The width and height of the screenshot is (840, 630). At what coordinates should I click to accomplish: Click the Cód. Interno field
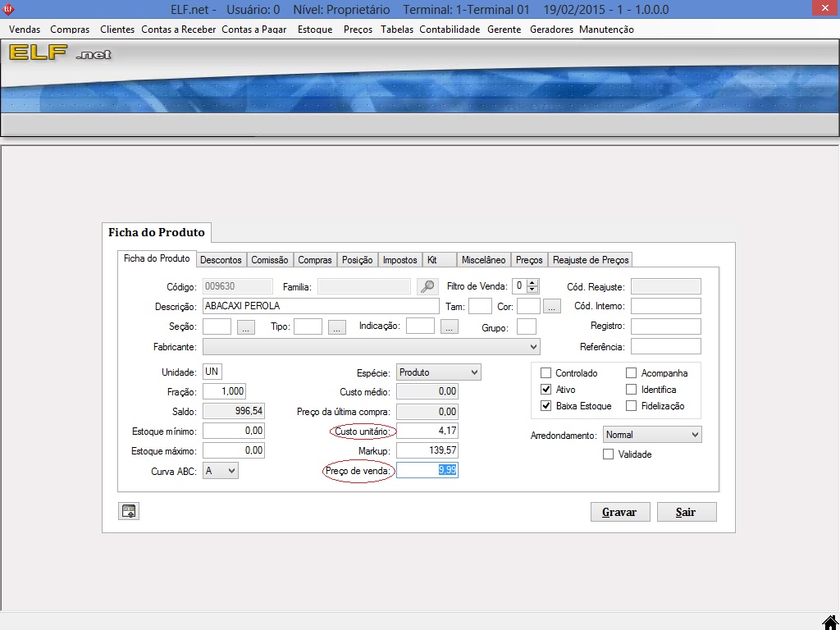[665, 307]
